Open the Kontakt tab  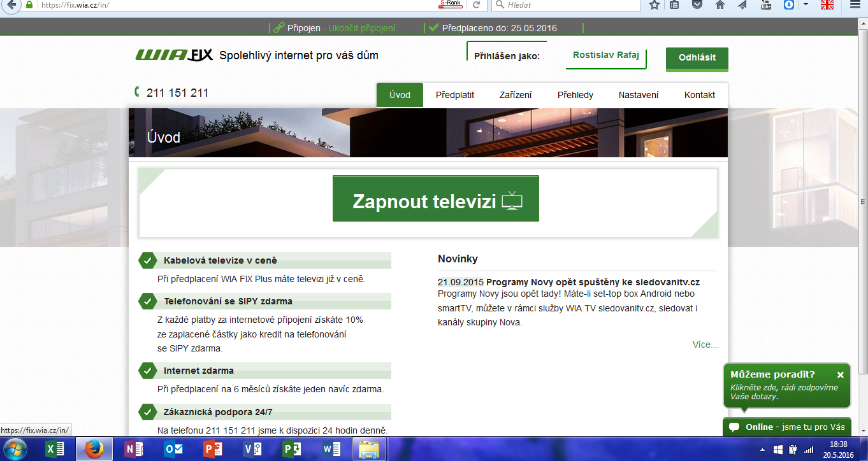(x=700, y=95)
